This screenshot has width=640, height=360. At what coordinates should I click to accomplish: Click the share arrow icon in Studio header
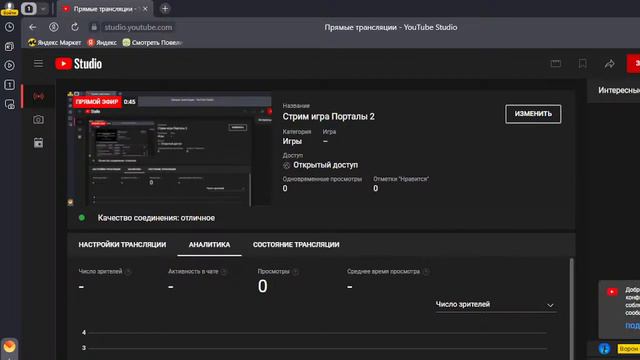coord(609,64)
